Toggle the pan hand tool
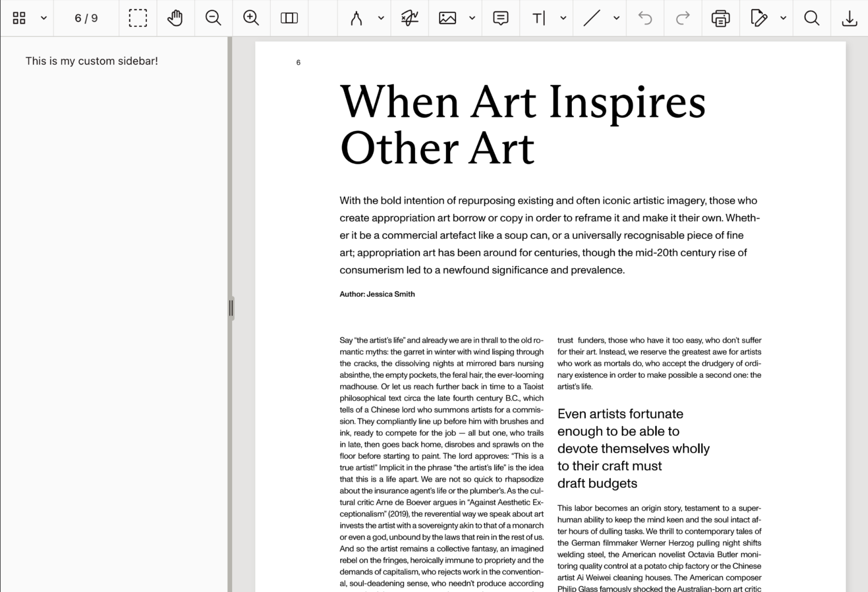 coord(175,18)
